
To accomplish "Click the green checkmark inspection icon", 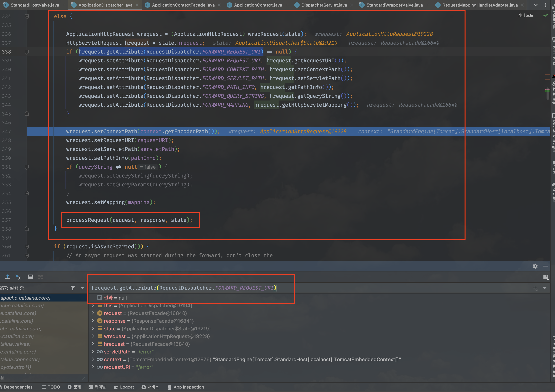I will coord(545,16).
